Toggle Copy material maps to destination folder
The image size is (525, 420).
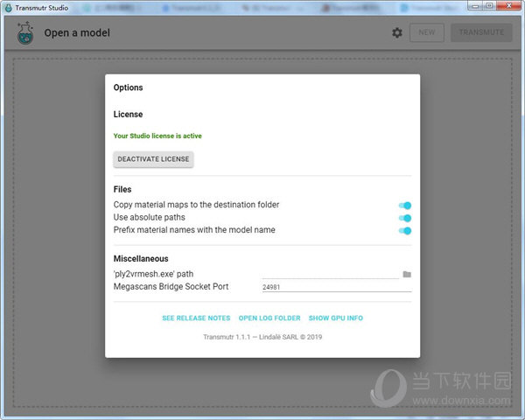click(x=405, y=206)
